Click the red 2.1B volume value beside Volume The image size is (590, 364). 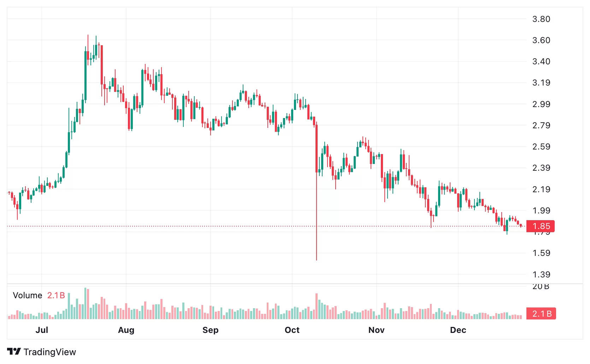tap(56, 295)
